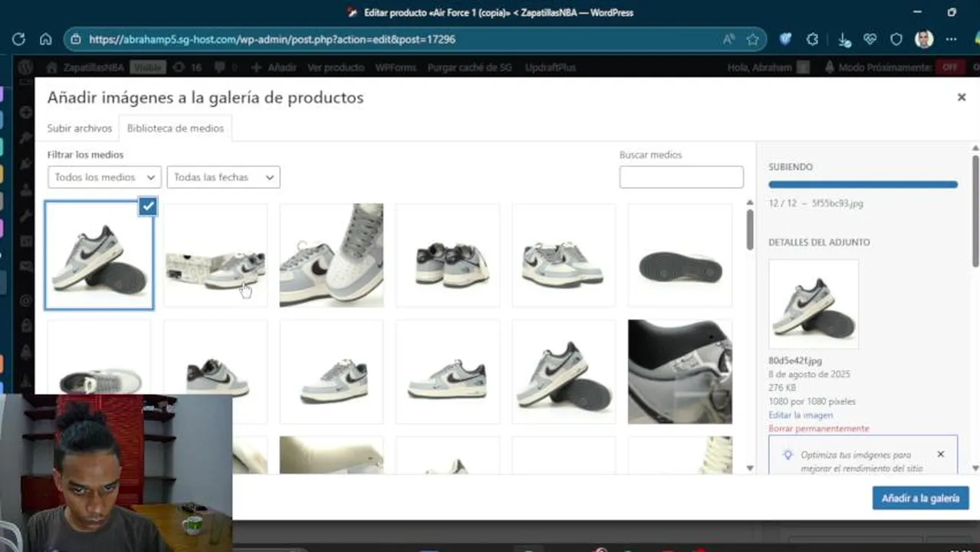Open browser downloads icon
980x552 pixels.
pos(844,40)
